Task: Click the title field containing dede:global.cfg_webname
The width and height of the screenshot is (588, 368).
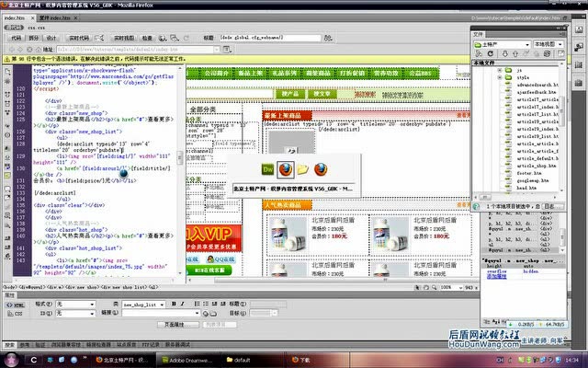Action: 270,38
